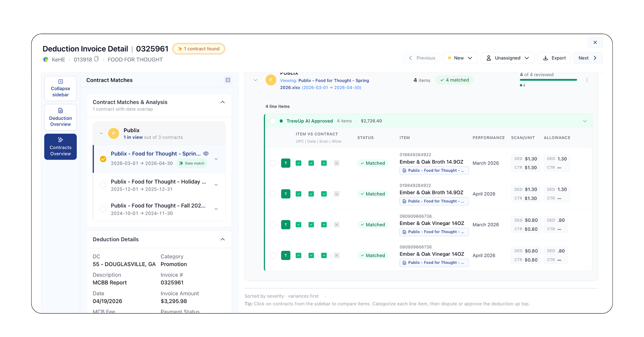The height and width of the screenshot is (337, 644).
Task: Collapse Contract Matches & Analysis section
Action: coord(223,102)
